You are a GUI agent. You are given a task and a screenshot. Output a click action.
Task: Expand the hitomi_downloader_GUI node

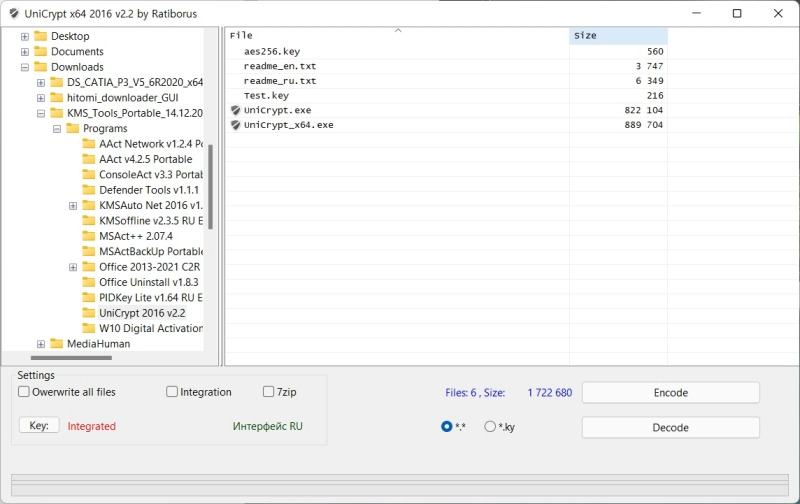click(x=41, y=98)
